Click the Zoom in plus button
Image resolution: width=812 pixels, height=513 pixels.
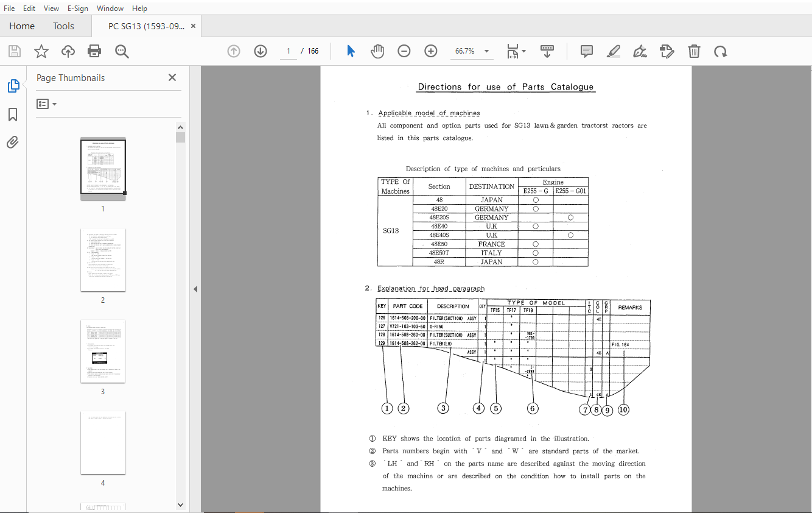pyautogui.click(x=431, y=51)
